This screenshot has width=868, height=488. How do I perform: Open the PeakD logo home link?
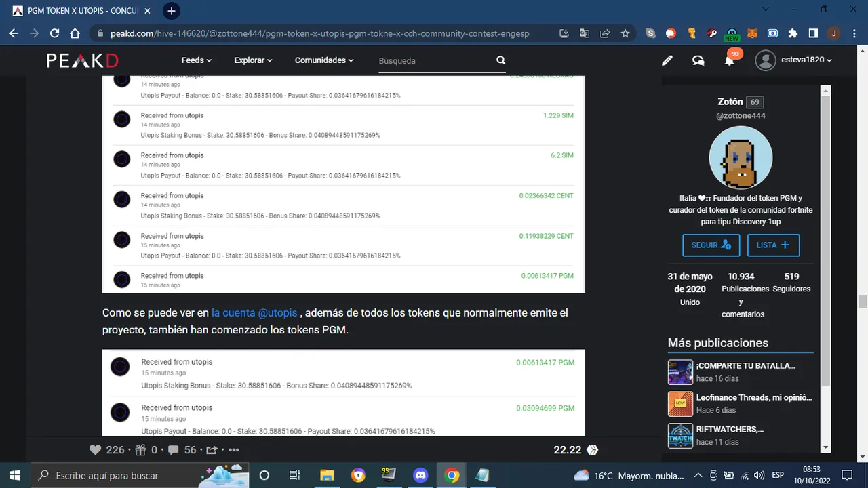click(82, 60)
